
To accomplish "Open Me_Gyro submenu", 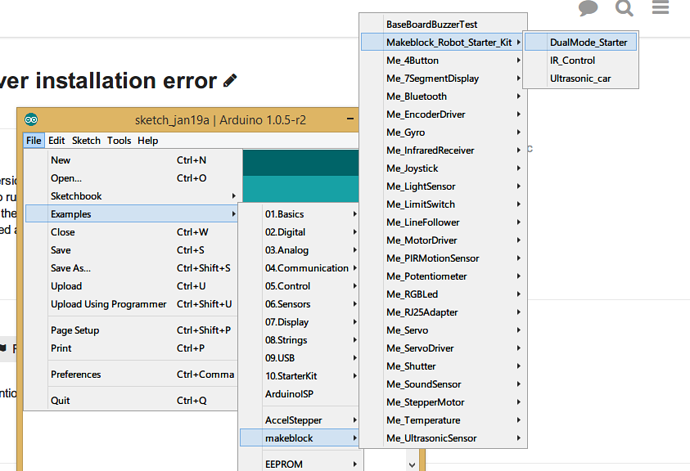I will [443, 132].
